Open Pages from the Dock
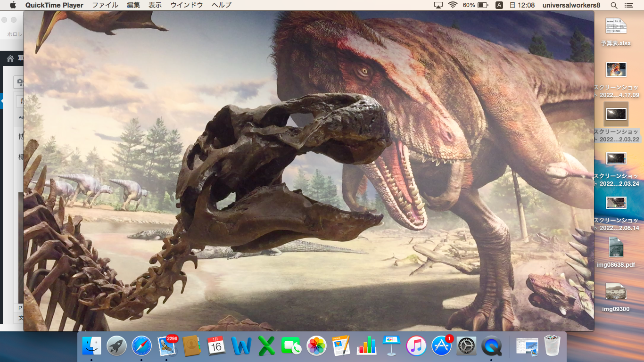This screenshot has height=362, width=644. (341, 346)
